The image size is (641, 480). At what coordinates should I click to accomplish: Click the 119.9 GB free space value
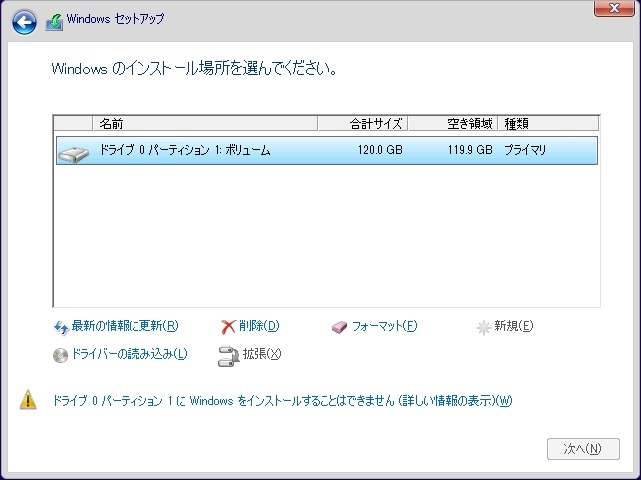pos(470,150)
